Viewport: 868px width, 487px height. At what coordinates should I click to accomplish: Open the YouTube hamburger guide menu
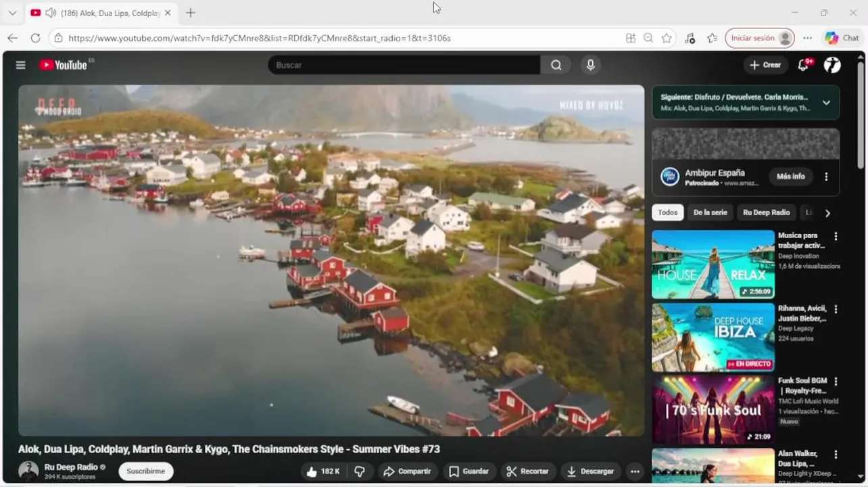[21, 65]
